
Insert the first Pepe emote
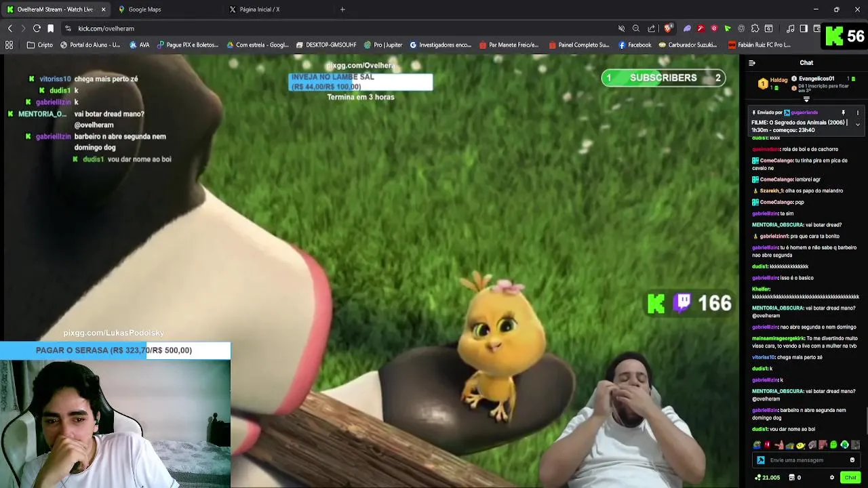(757, 445)
